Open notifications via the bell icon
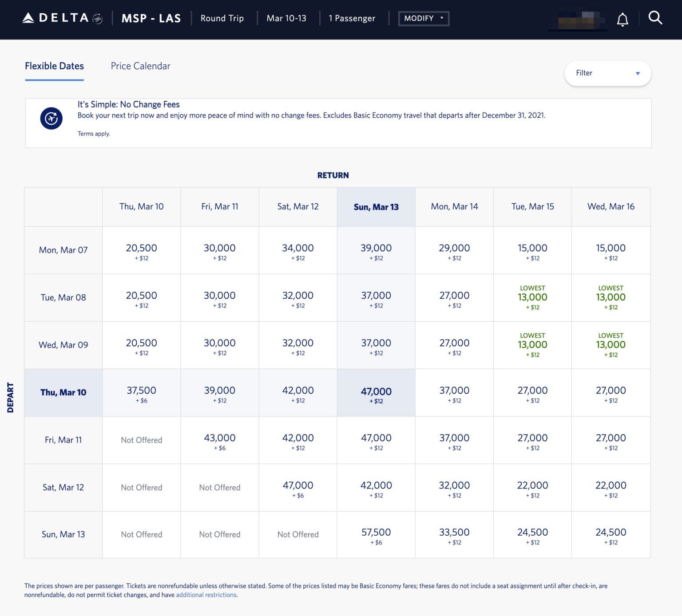 pos(622,19)
